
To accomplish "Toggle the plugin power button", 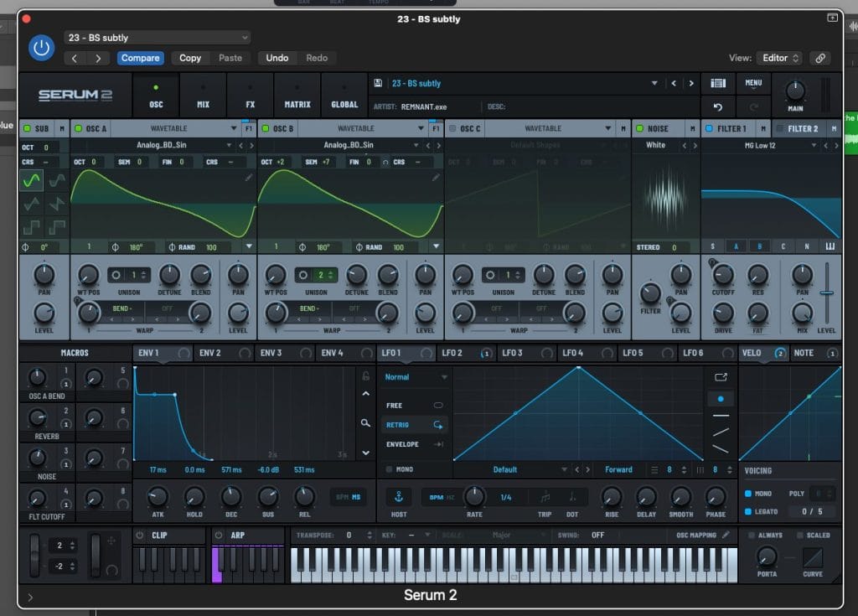I will 41,48.
